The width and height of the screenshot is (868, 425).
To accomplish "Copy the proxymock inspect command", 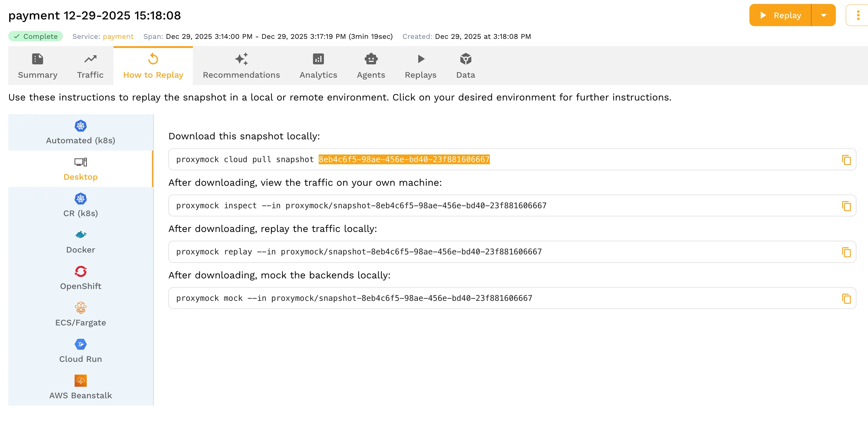I will 846,206.
